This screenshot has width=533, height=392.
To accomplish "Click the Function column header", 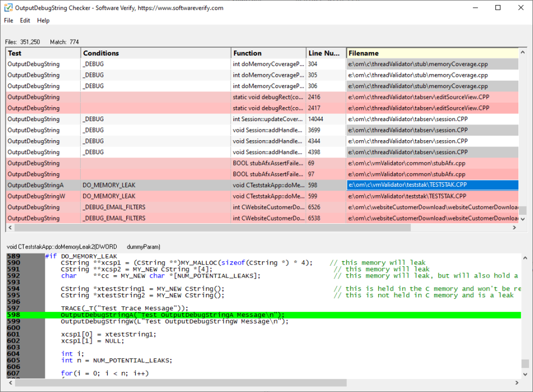I will click(268, 53).
